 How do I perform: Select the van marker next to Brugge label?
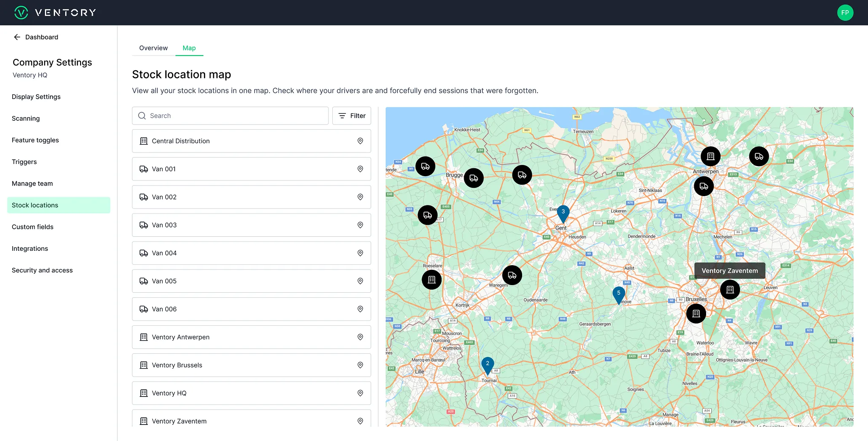tap(474, 178)
